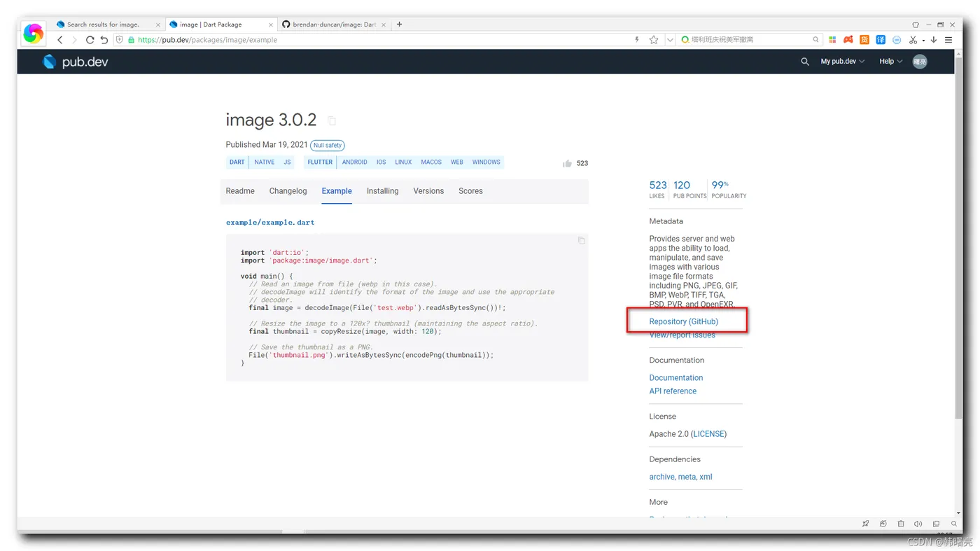980x551 pixels.
Task: Click the browser's colorful logo icon
Action: pos(33,33)
